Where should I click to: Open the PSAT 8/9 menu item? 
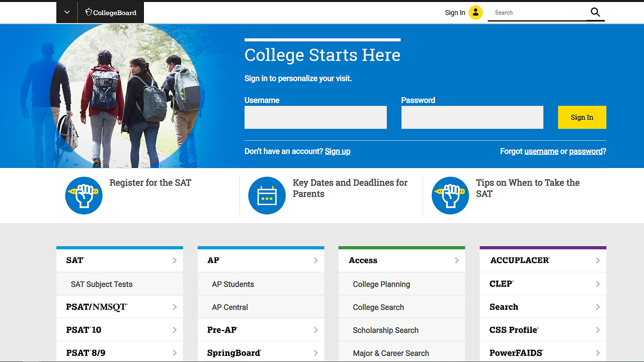(x=120, y=352)
